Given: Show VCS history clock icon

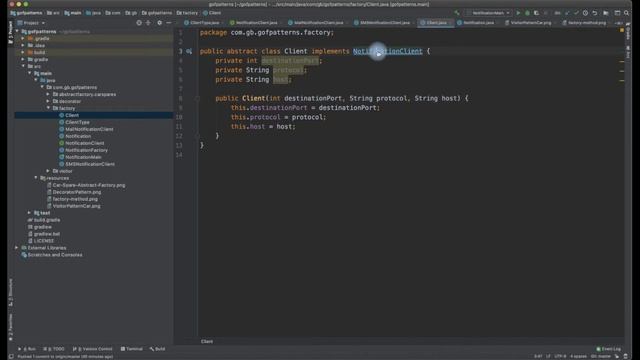Looking at the screenshot, I should tap(585, 13).
